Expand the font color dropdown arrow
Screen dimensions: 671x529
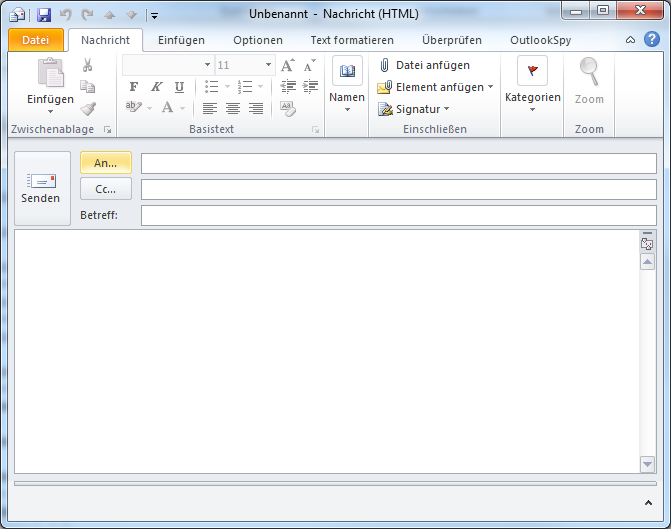click(x=183, y=108)
